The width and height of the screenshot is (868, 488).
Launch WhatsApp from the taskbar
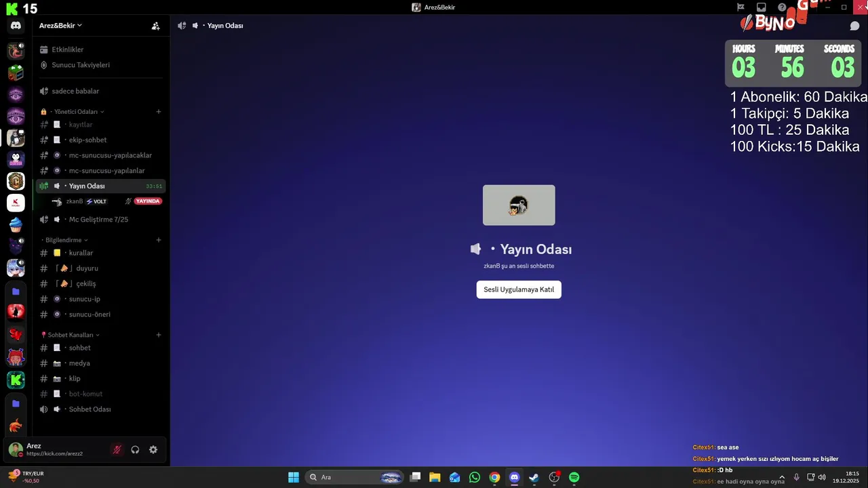coord(475,477)
